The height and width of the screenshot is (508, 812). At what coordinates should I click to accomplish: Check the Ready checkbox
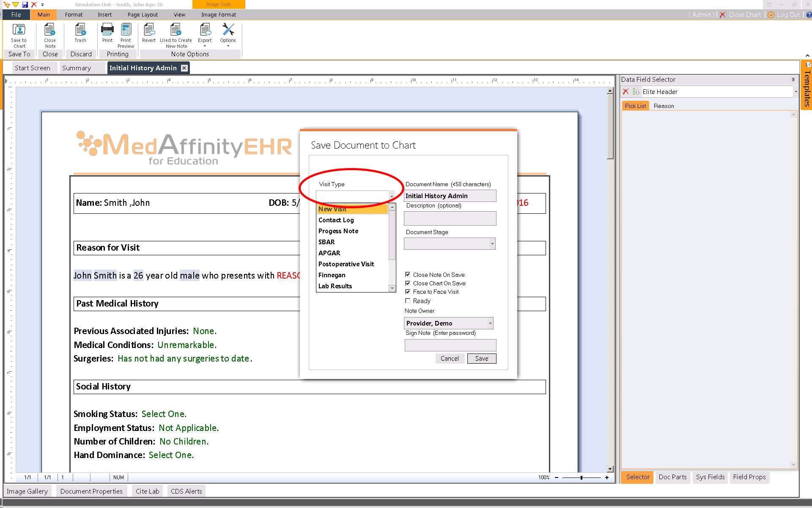[408, 301]
